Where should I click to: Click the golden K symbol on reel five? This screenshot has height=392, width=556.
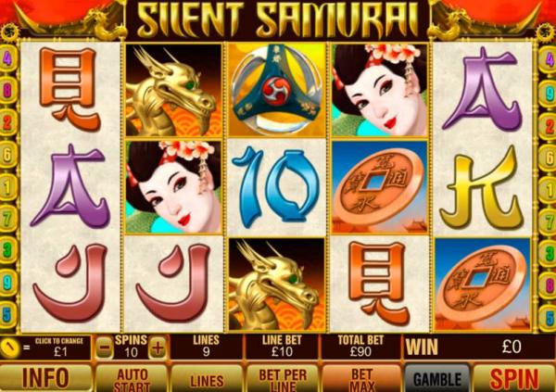point(482,186)
